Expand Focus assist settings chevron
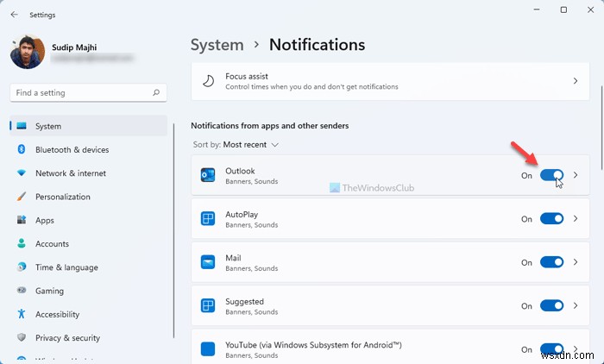 click(x=576, y=81)
